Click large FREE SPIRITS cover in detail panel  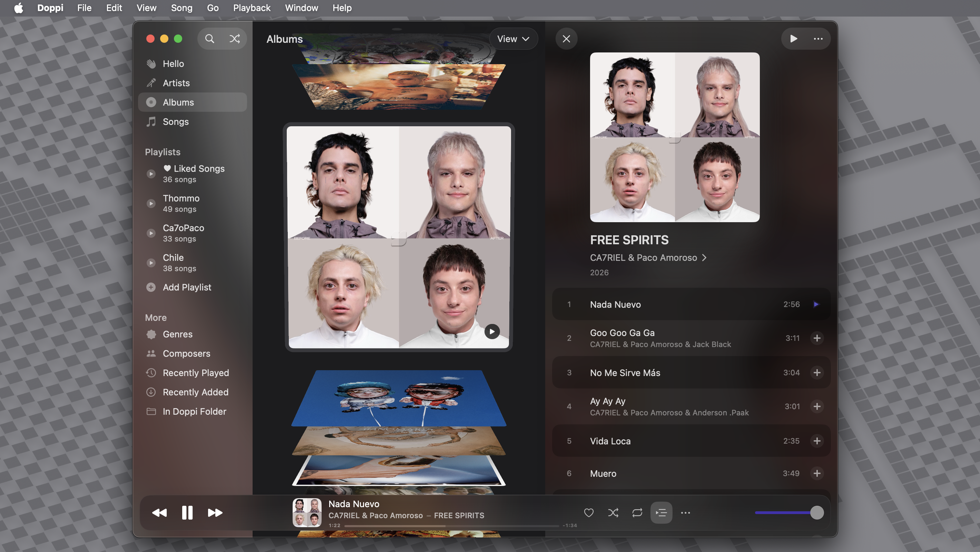pyautogui.click(x=675, y=137)
